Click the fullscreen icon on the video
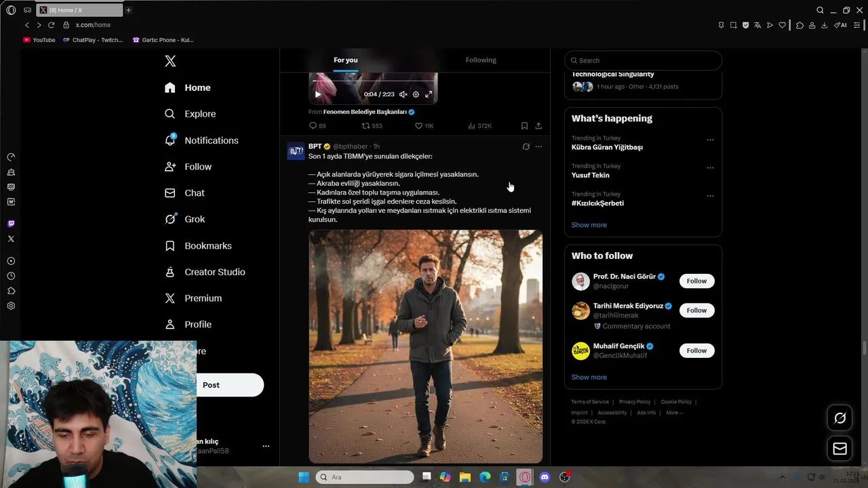Image resolution: width=868 pixels, height=488 pixels. tap(429, 94)
